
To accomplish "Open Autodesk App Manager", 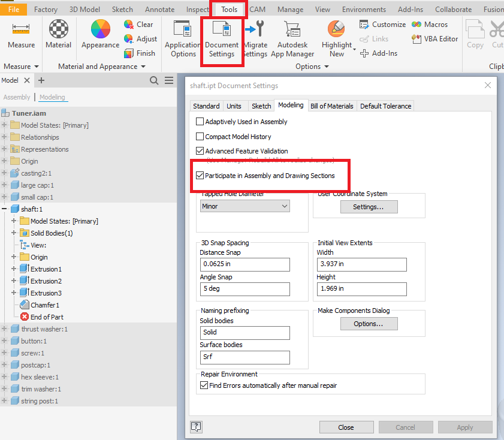I will click(x=292, y=36).
